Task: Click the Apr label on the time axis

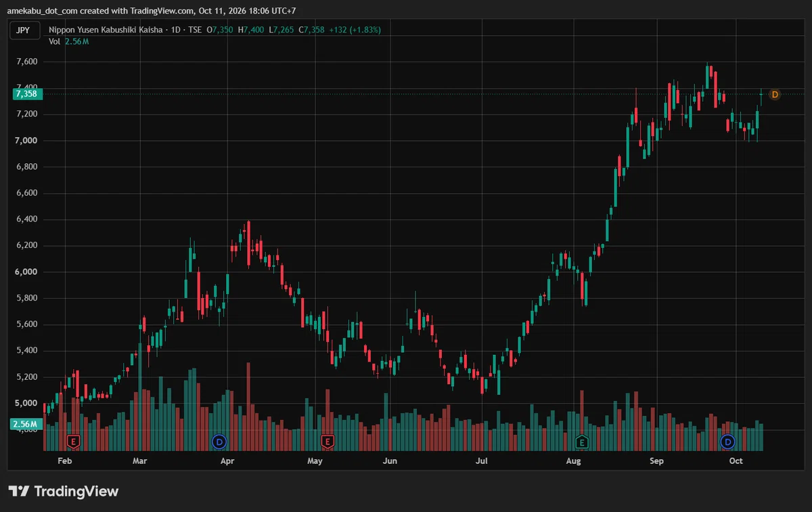Action: click(x=227, y=462)
